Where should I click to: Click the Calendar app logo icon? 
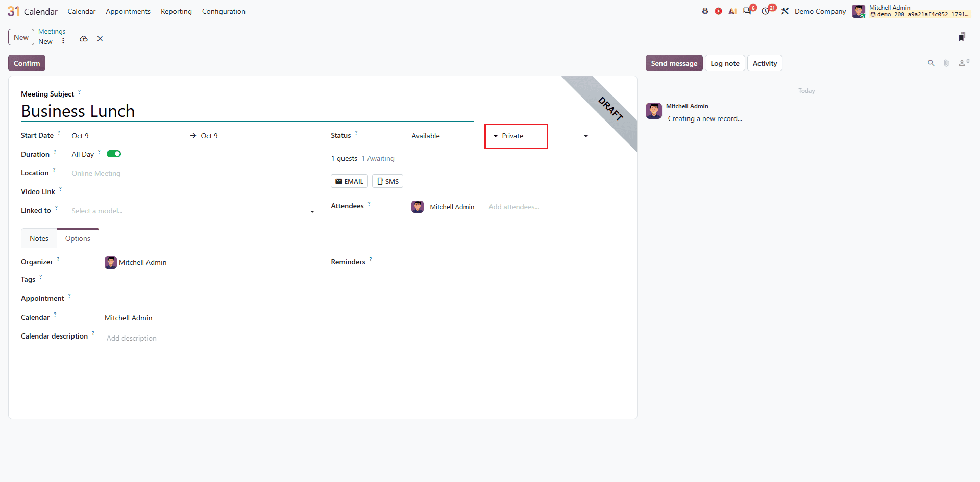point(13,11)
